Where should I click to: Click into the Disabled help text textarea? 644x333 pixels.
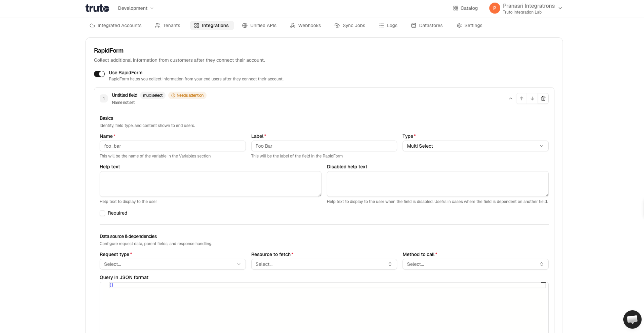click(438, 184)
